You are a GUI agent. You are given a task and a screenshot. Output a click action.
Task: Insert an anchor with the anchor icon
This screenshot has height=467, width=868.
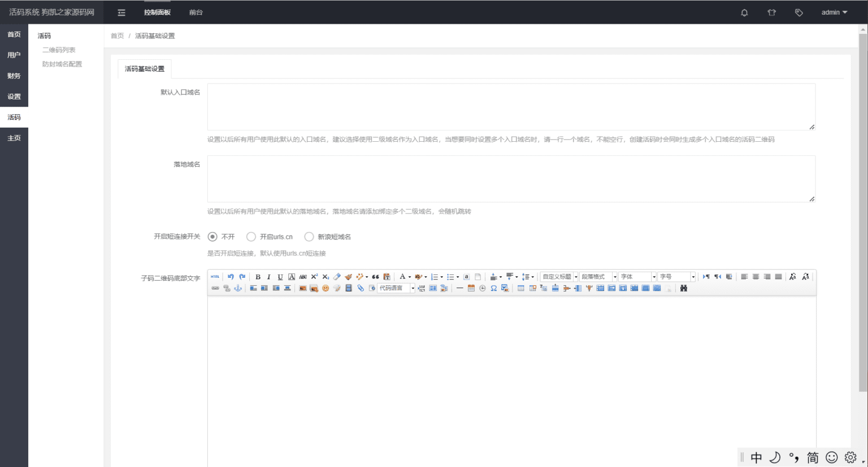(x=238, y=288)
